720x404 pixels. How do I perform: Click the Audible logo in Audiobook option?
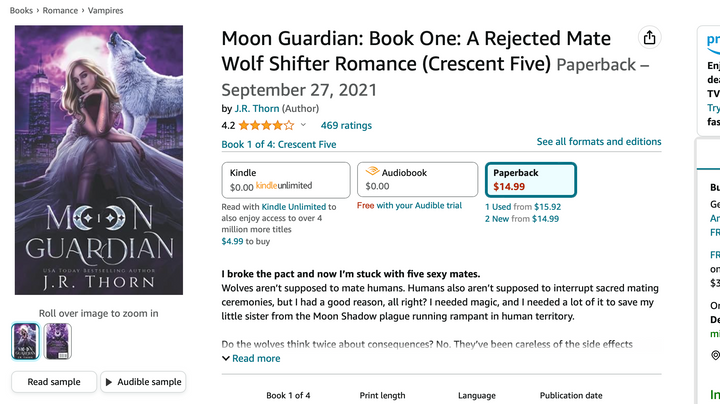[372, 172]
